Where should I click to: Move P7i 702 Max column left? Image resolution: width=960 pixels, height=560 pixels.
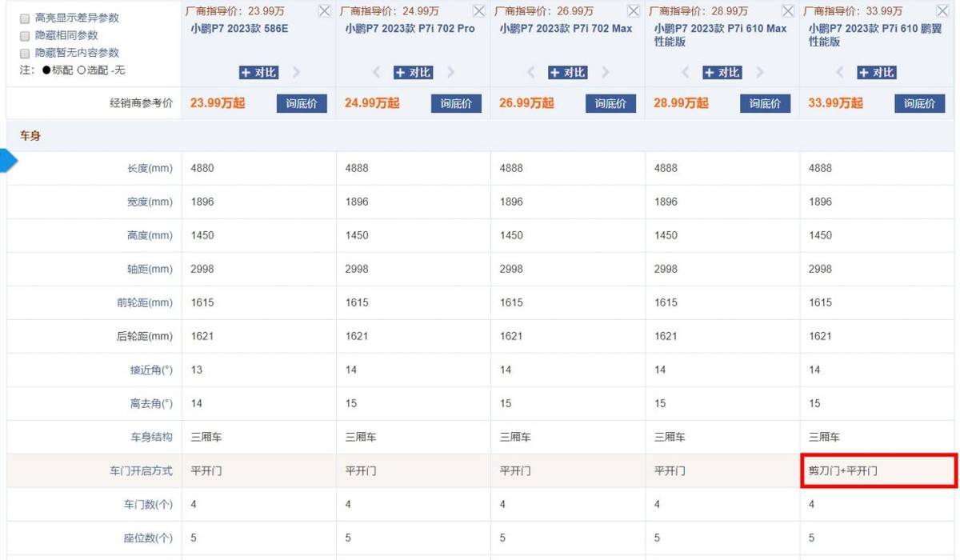pyautogui.click(x=530, y=72)
